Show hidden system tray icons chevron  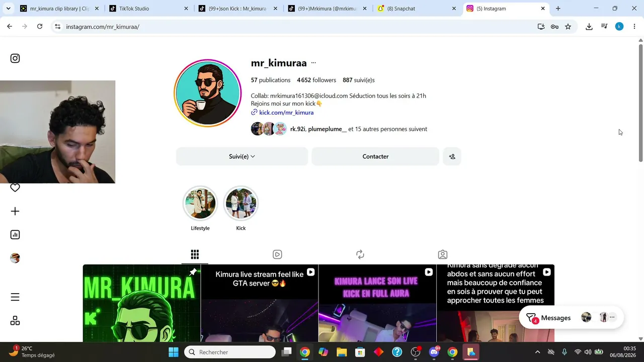[537, 352]
